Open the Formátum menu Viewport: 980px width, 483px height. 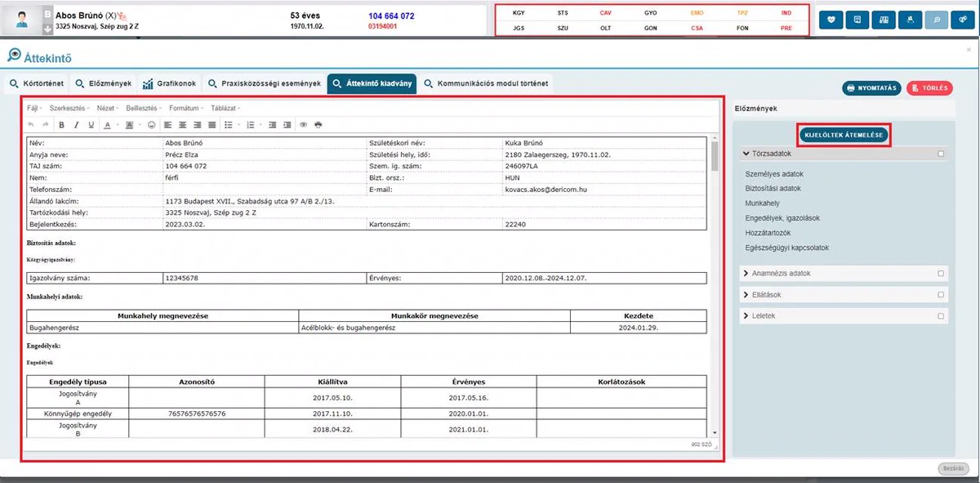186,108
